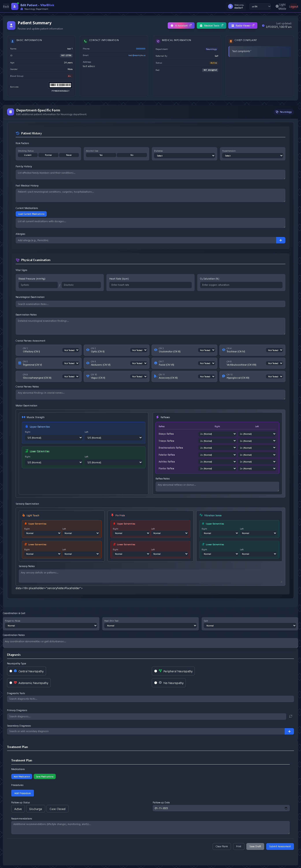
Task: Click the plus icon for secondary diagnosis
Action: click(289, 731)
